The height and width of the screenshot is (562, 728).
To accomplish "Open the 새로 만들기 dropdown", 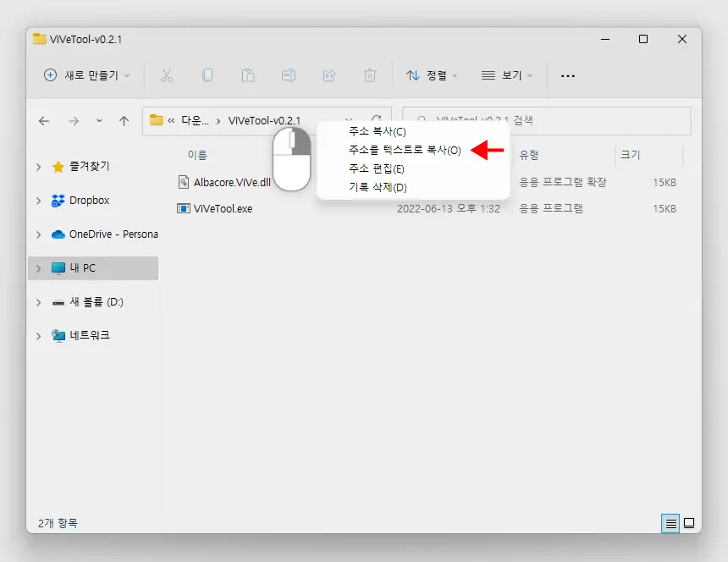I will [87, 75].
